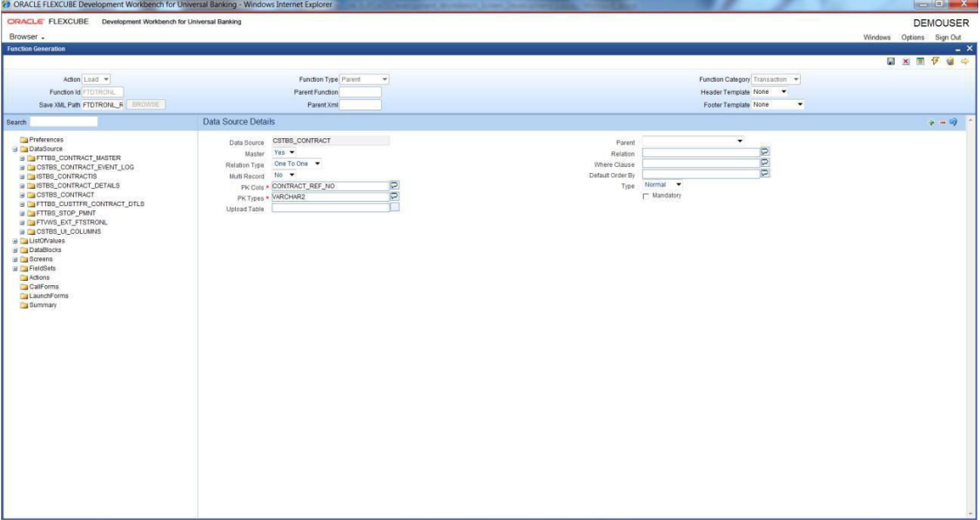Image resolution: width=980 pixels, height=520 pixels.
Task: Close the Function Generation panel
Action: pyautogui.click(x=970, y=49)
